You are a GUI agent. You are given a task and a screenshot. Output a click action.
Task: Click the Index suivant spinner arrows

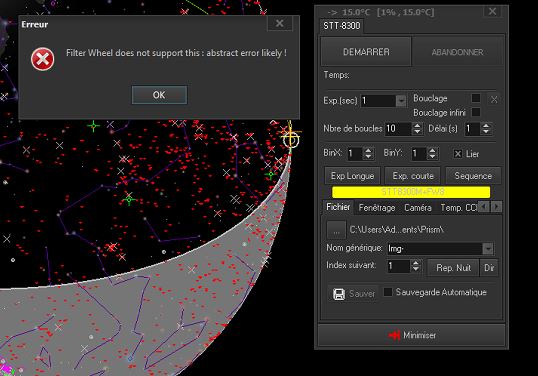(416, 266)
